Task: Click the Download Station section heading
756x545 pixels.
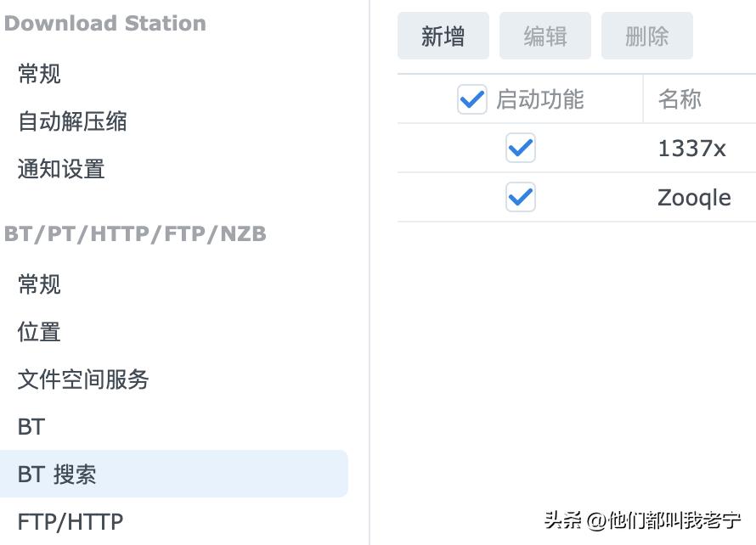Action: point(104,23)
